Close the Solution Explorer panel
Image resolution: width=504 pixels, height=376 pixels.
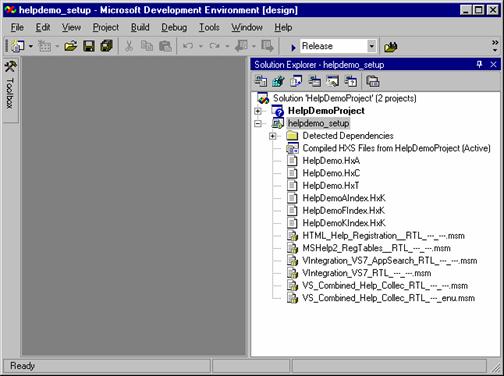click(493, 64)
